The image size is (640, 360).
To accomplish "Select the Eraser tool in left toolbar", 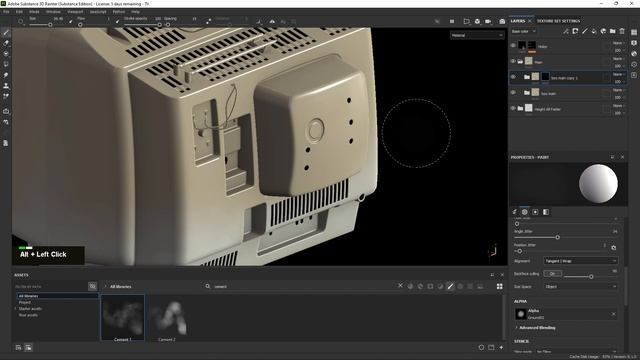I will click(x=6, y=43).
